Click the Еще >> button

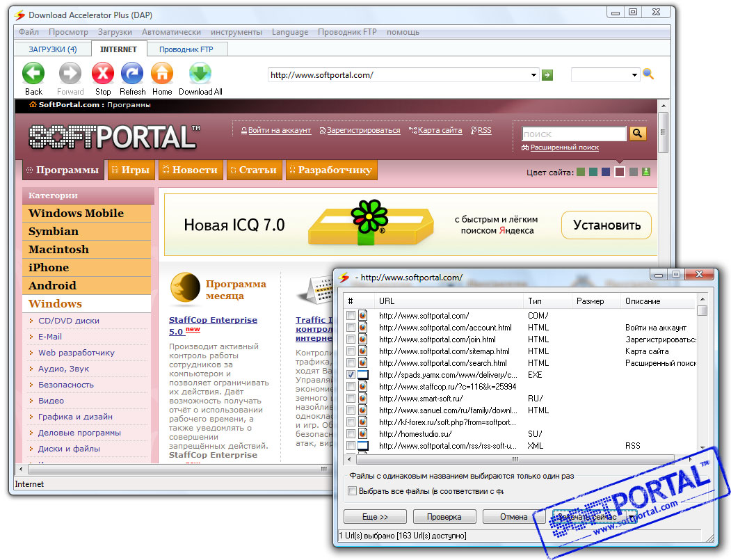375,517
